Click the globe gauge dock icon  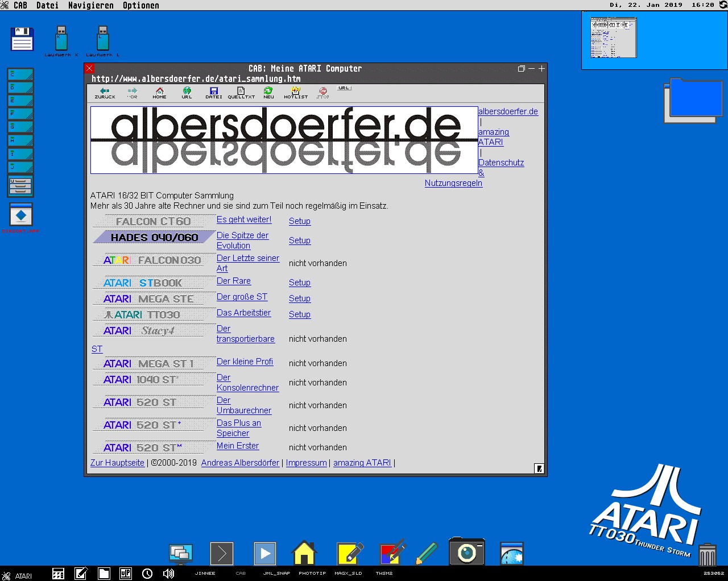point(511,554)
